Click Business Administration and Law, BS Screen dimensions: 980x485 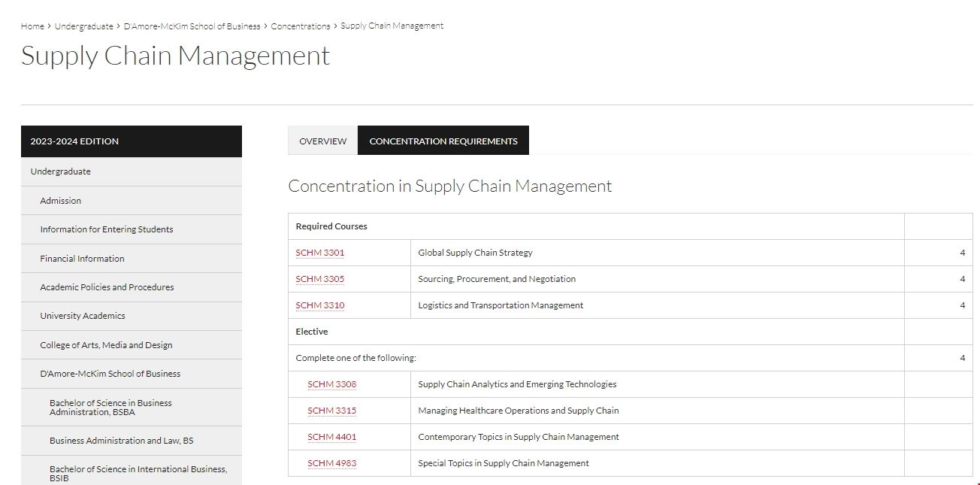click(121, 441)
